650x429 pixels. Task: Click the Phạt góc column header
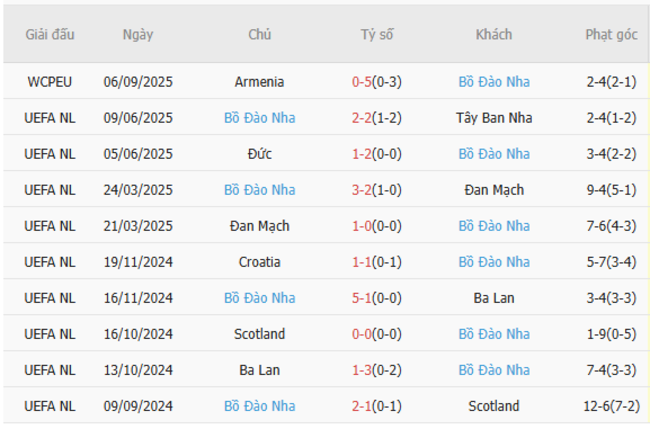coord(611,35)
